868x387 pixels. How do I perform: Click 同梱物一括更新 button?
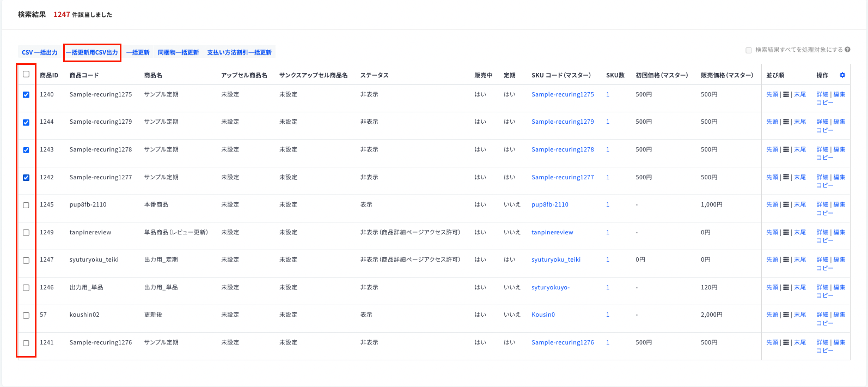point(179,52)
